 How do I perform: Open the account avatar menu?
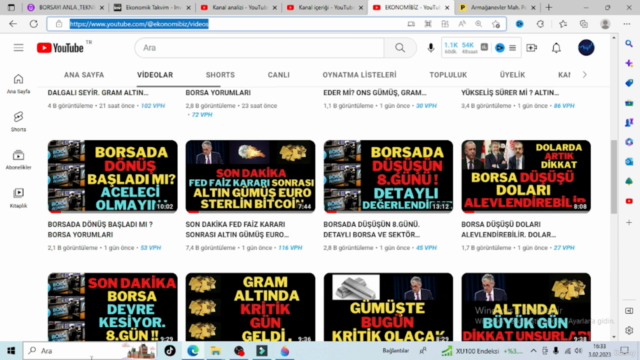coord(586,48)
